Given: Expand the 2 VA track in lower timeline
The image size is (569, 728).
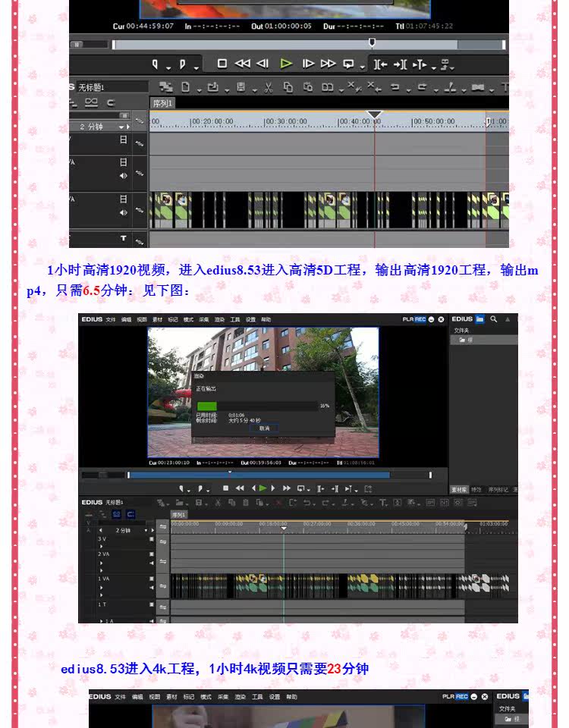Looking at the screenshot, I should pos(101,562).
